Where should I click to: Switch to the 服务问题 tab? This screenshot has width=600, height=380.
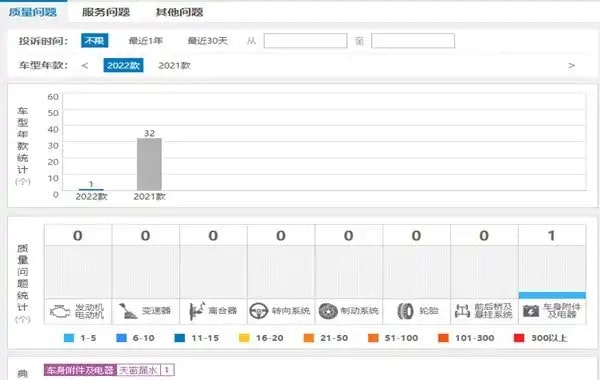tap(106, 12)
